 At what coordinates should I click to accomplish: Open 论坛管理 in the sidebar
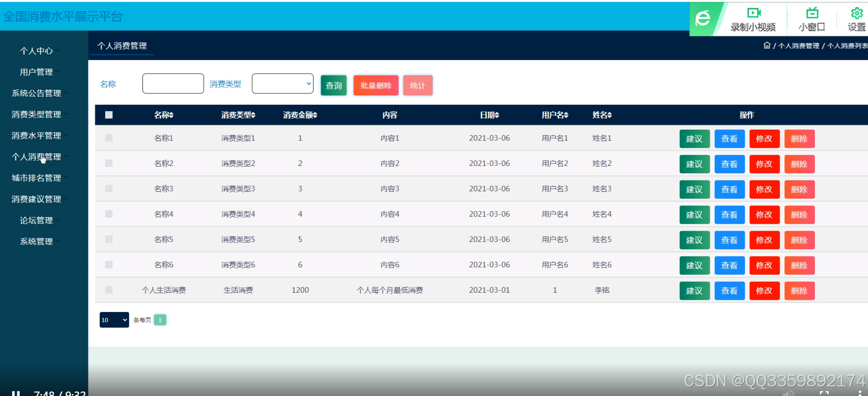(x=36, y=220)
